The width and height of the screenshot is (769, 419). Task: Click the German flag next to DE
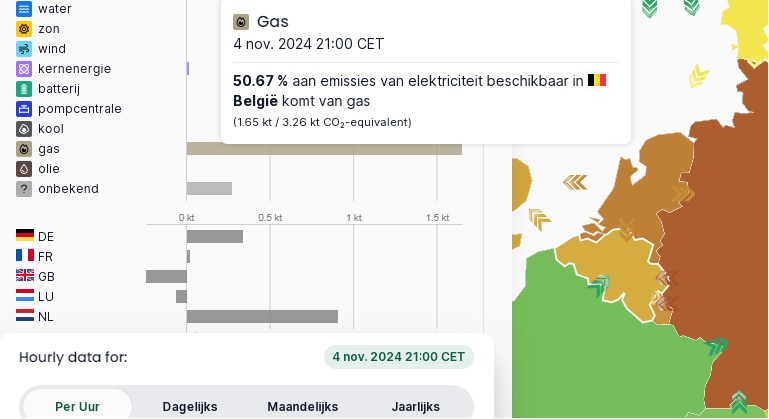coord(25,236)
